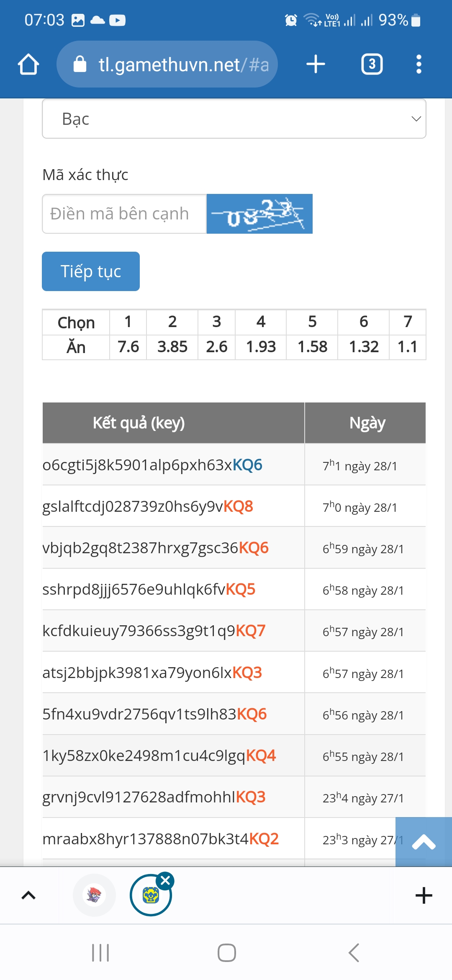Image resolution: width=452 pixels, height=980 pixels.
Task: Click the Tiếp tục button
Action: click(91, 271)
